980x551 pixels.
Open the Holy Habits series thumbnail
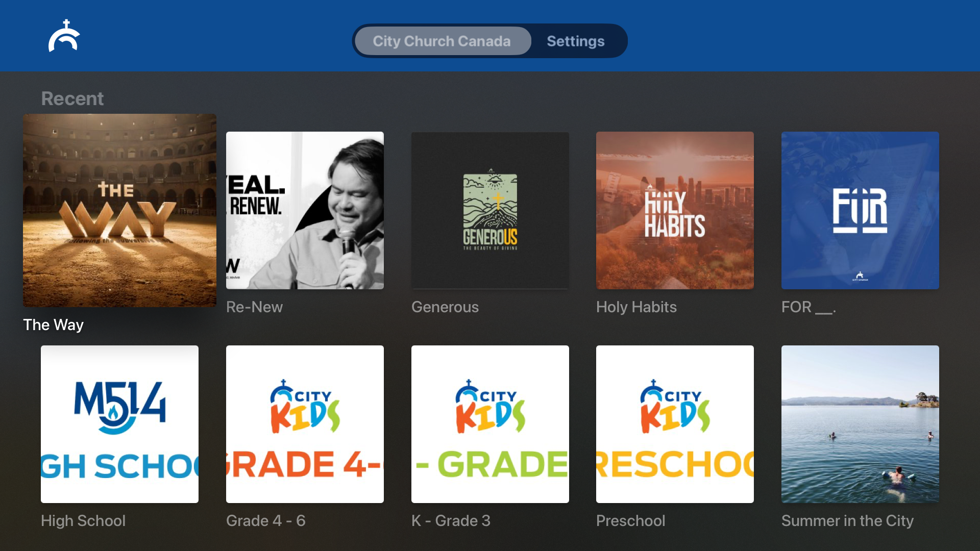click(x=675, y=210)
